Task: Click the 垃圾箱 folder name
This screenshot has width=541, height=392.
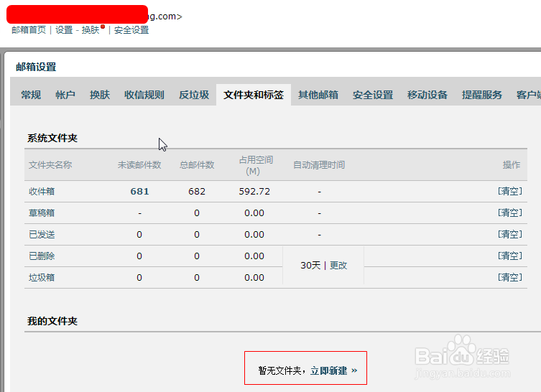Action: pyautogui.click(x=42, y=278)
